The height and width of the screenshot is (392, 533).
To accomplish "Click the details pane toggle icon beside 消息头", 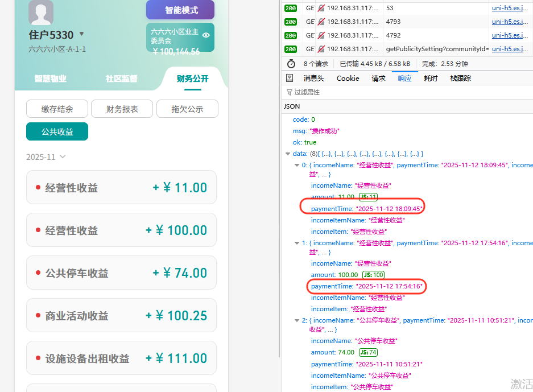I will click(290, 78).
